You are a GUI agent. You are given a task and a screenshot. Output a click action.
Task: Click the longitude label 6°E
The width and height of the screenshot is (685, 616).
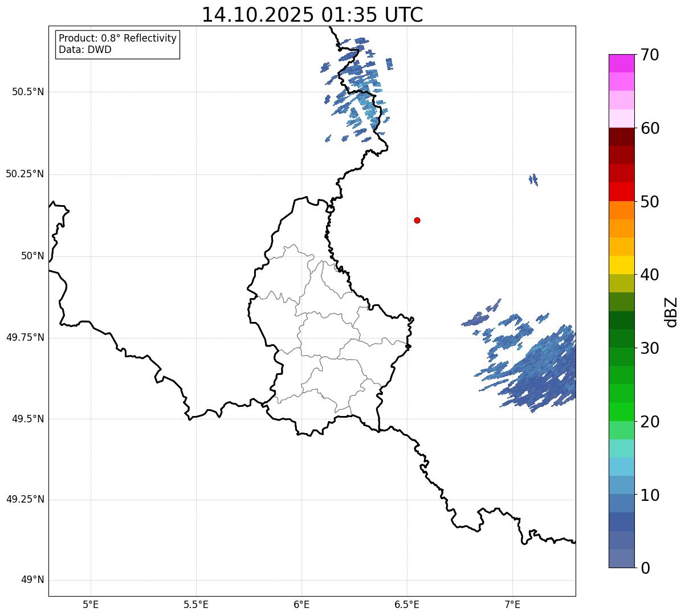pyautogui.click(x=301, y=604)
